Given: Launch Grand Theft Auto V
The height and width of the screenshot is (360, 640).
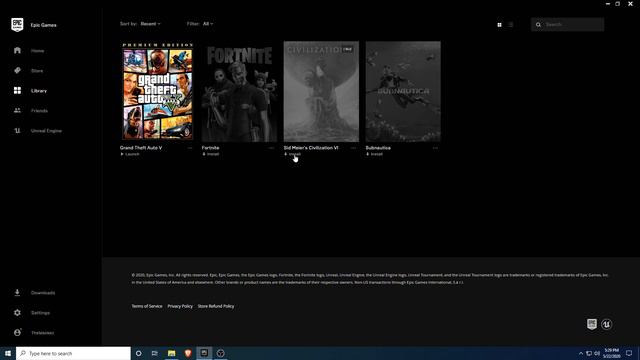Looking at the screenshot, I should pyautogui.click(x=130, y=154).
